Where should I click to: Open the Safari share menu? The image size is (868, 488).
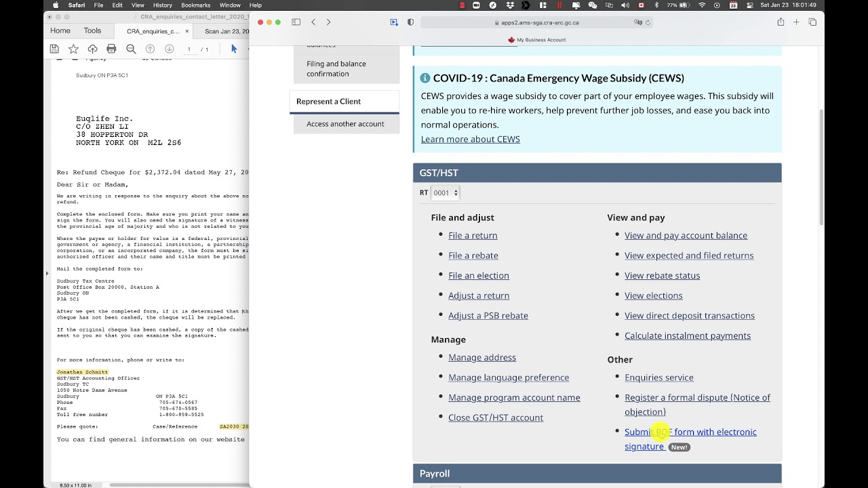[781, 22]
